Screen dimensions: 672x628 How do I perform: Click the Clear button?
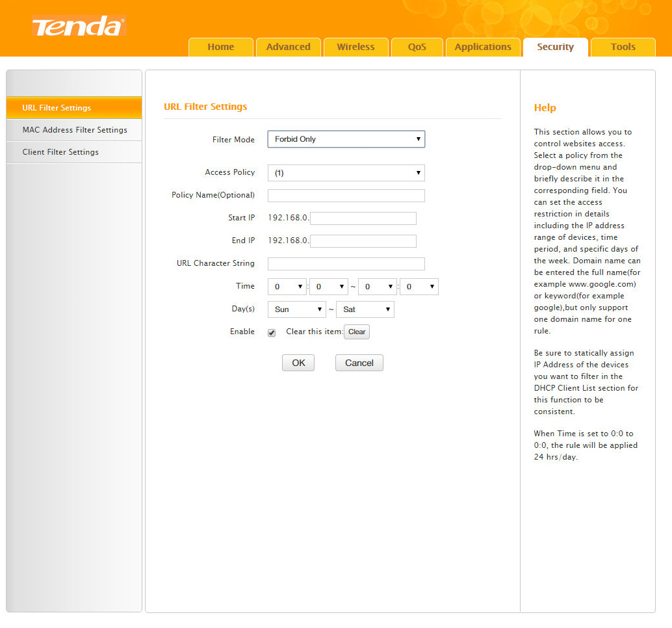pyautogui.click(x=357, y=332)
